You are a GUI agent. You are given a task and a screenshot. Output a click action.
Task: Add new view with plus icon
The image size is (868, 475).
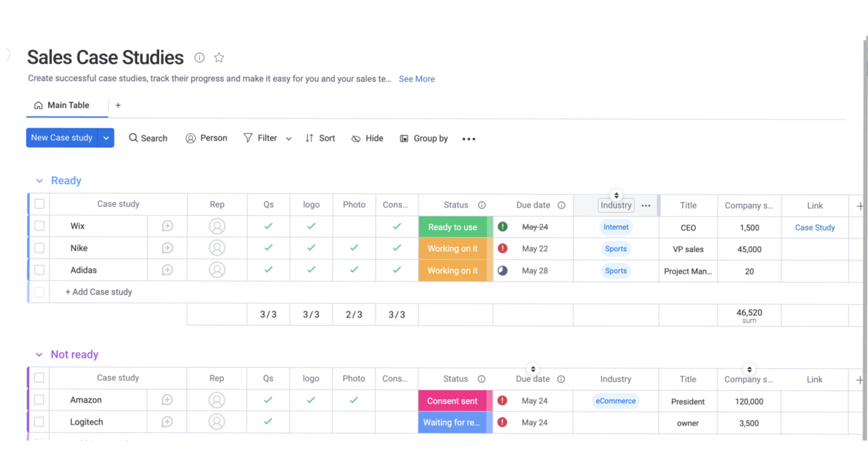[118, 105]
